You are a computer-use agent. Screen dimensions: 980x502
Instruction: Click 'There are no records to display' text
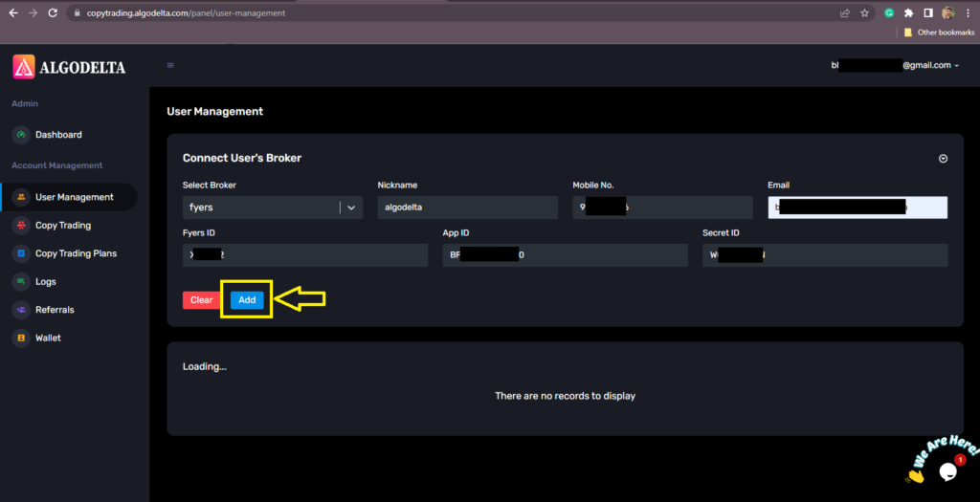pyautogui.click(x=565, y=396)
